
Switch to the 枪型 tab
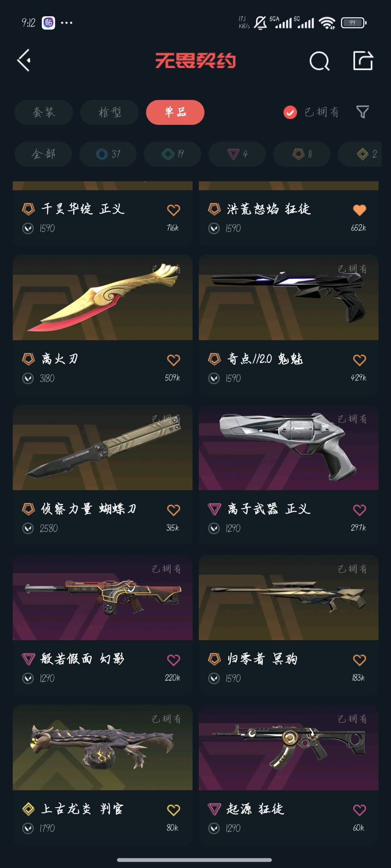click(109, 112)
